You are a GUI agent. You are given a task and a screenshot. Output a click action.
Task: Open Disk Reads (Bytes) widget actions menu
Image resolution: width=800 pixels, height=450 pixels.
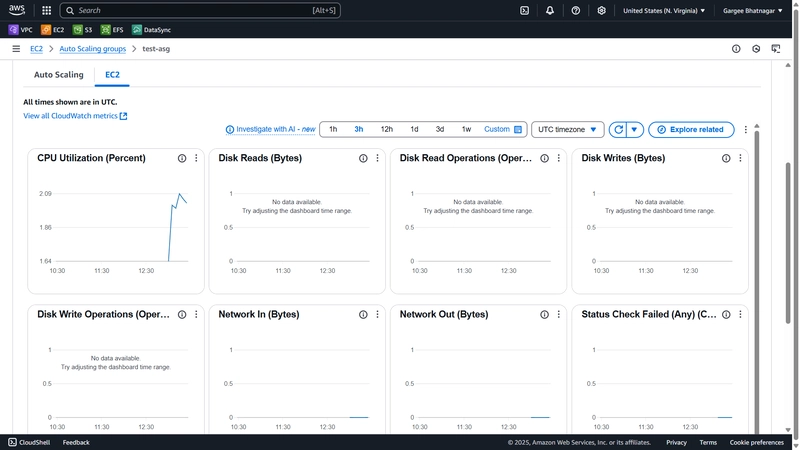click(x=378, y=158)
